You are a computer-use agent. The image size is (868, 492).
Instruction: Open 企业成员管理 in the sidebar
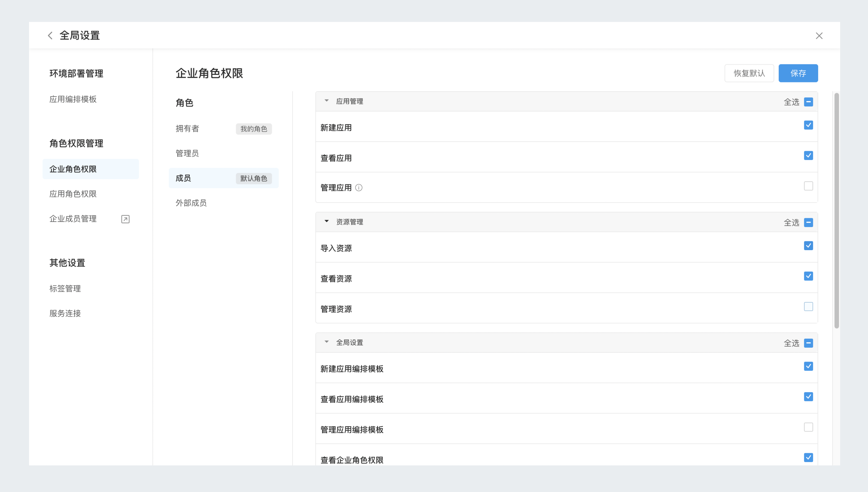point(73,219)
